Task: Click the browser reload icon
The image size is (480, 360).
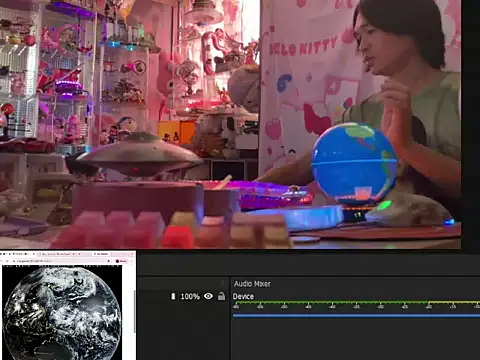Action: (x=7, y=261)
